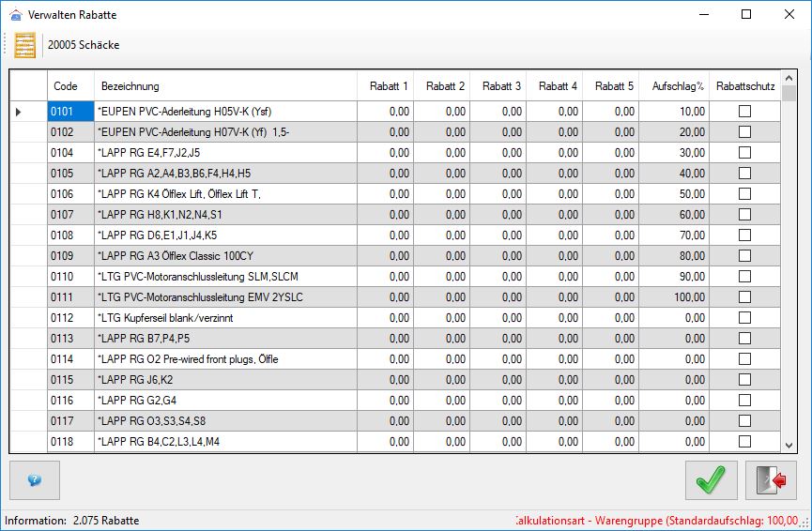This screenshot has height=531, width=812.
Task: Open help with question mark button
Action: [35, 480]
